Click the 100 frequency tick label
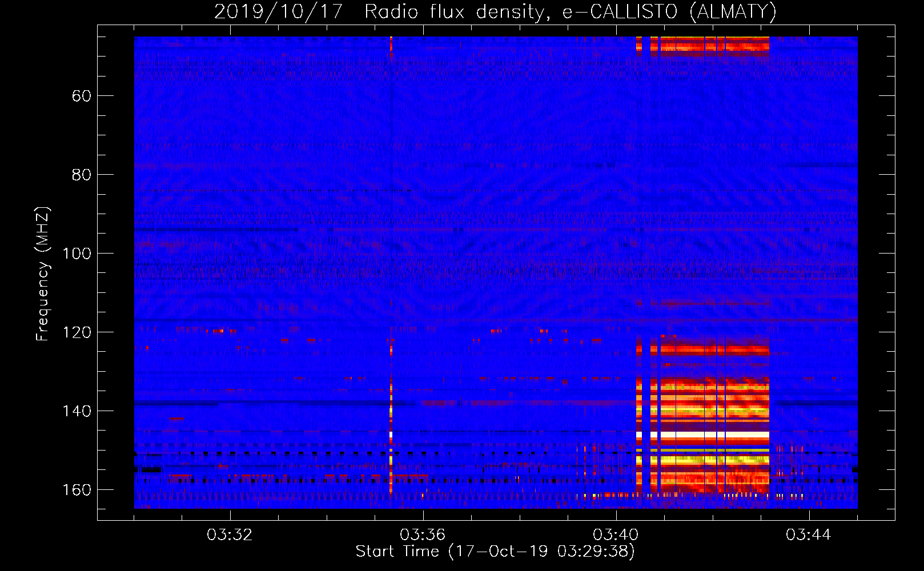924x571 pixels. [x=77, y=254]
